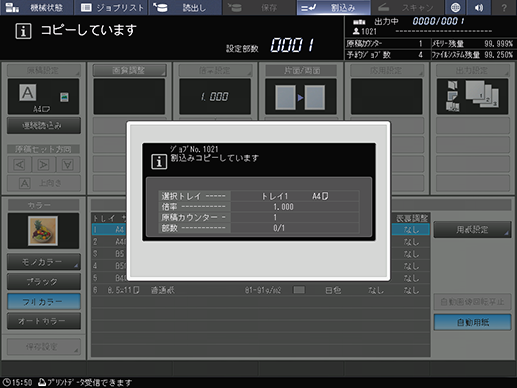Click the 倍率 1.000 row in dialog

(x=259, y=207)
